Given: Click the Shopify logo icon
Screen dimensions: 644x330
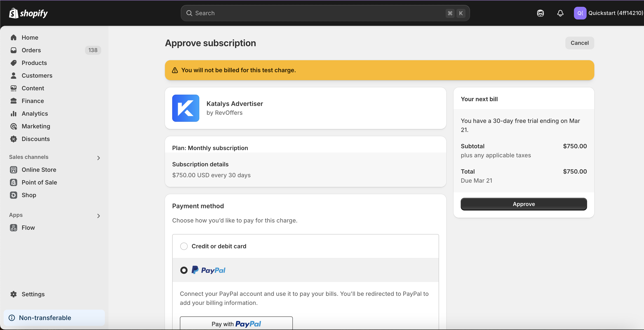Looking at the screenshot, I should tap(14, 13).
